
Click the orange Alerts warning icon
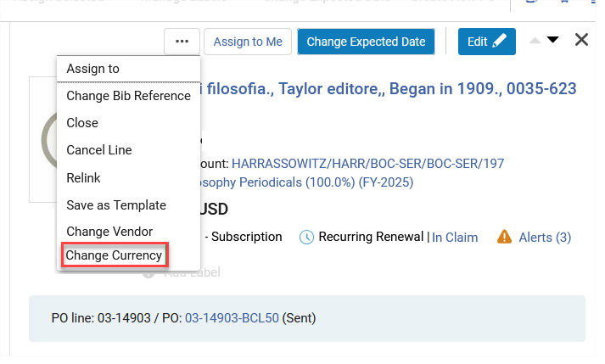tap(504, 237)
